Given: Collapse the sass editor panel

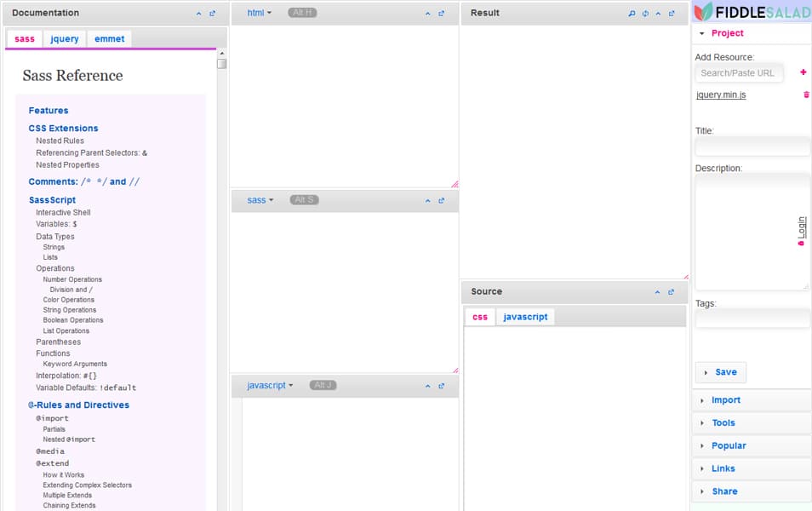Looking at the screenshot, I should coord(427,201).
